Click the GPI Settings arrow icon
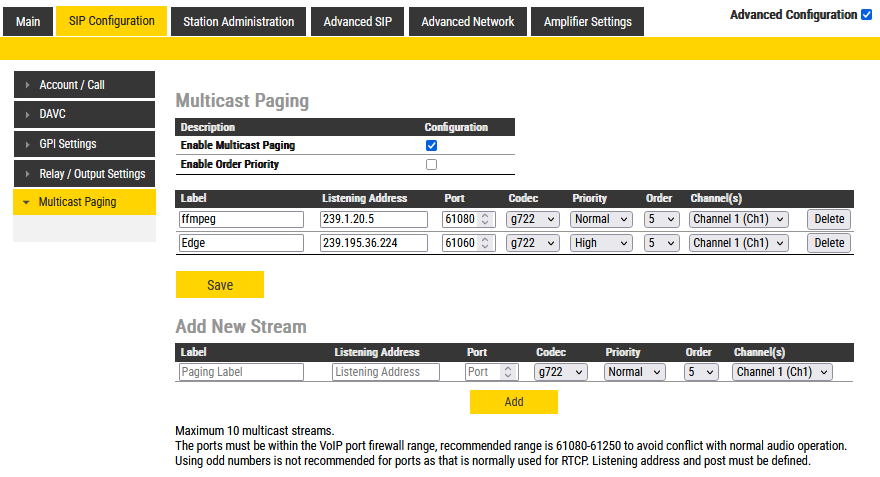This screenshot has height=477, width=880. 27,144
